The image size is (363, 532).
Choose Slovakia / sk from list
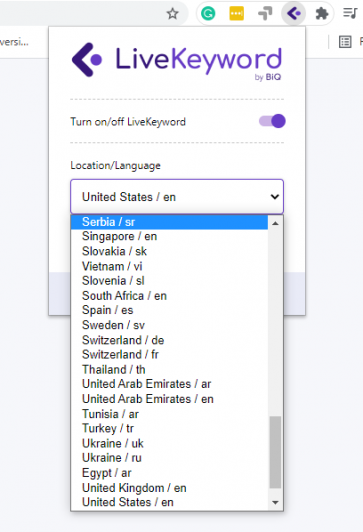[169, 251]
